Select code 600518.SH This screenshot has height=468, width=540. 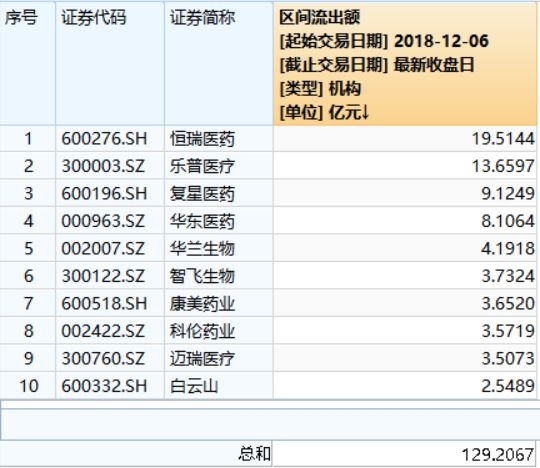(104, 304)
